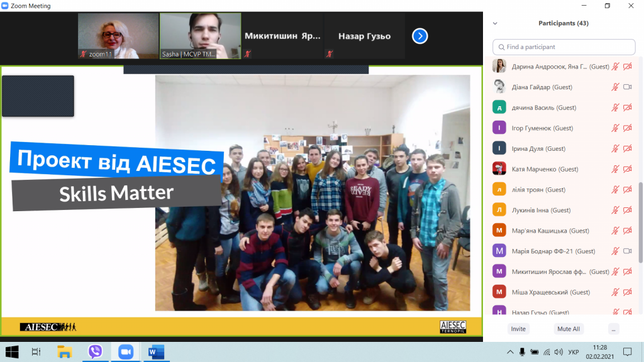The image size is (644, 362).
Task: Toggle microphone for Діана Гайдар
Action: point(615,87)
